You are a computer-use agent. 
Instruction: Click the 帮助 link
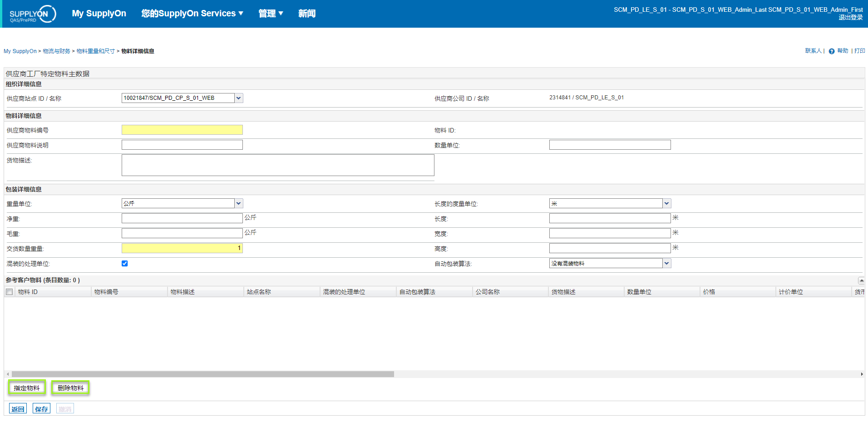[x=843, y=51]
